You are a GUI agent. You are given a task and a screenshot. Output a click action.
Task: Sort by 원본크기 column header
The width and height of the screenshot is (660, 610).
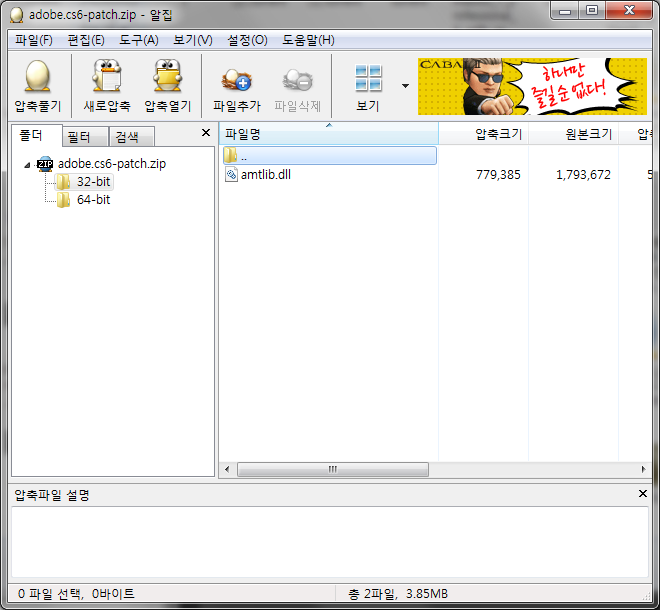coord(573,134)
